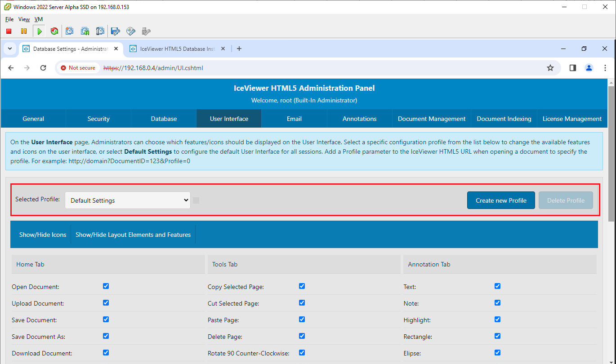Pause the virtual machine with the orange icon
The width and height of the screenshot is (616, 364).
24,31
